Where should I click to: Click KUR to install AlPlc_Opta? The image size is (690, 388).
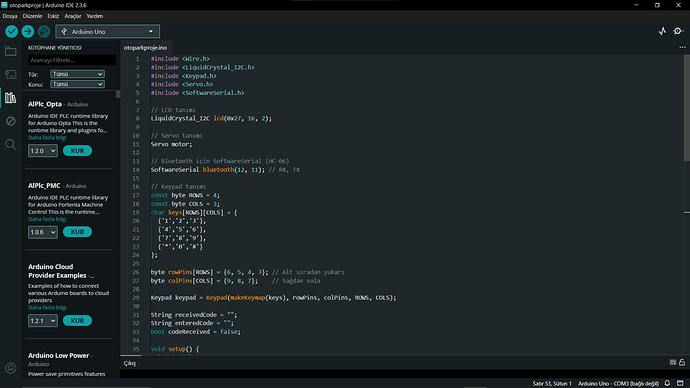(77, 150)
